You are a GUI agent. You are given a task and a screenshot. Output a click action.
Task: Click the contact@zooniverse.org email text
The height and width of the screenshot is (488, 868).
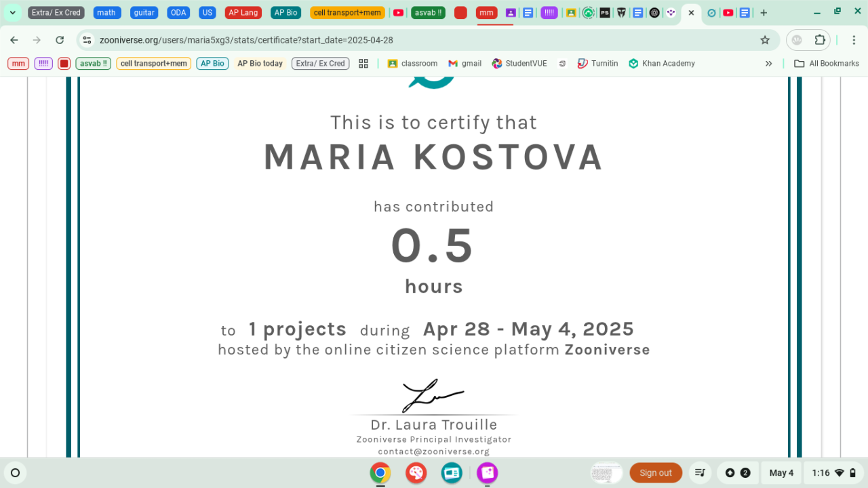pos(434,451)
